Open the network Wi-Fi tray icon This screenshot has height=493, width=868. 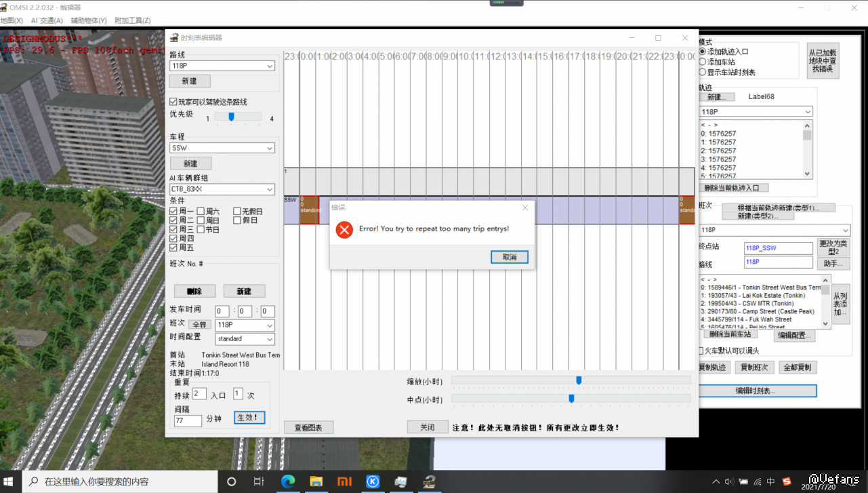(x=757, y=481)
